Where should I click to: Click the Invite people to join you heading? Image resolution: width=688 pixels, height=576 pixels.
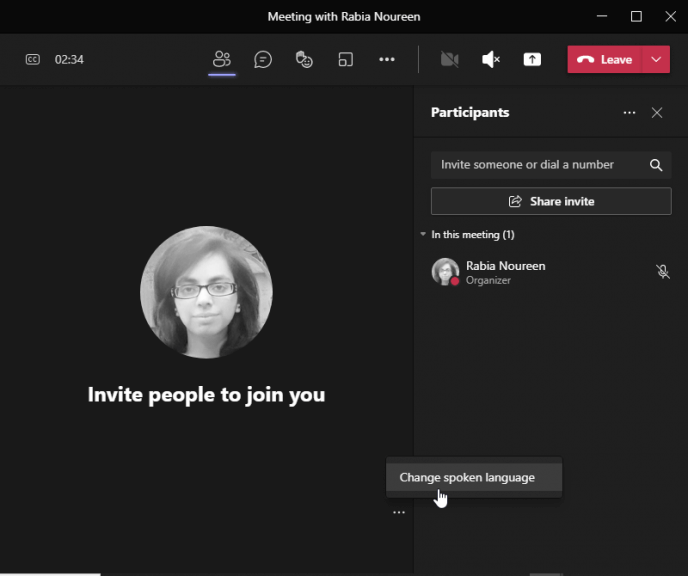point(206,395)
